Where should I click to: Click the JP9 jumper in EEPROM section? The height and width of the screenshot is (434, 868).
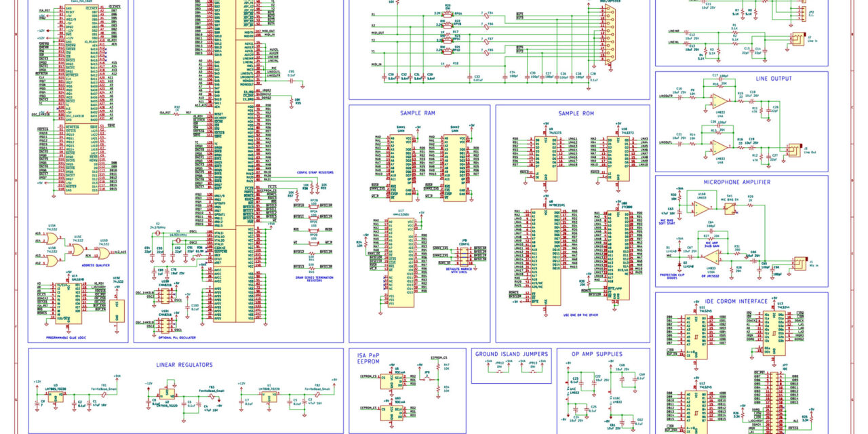[x=427, y=378]
